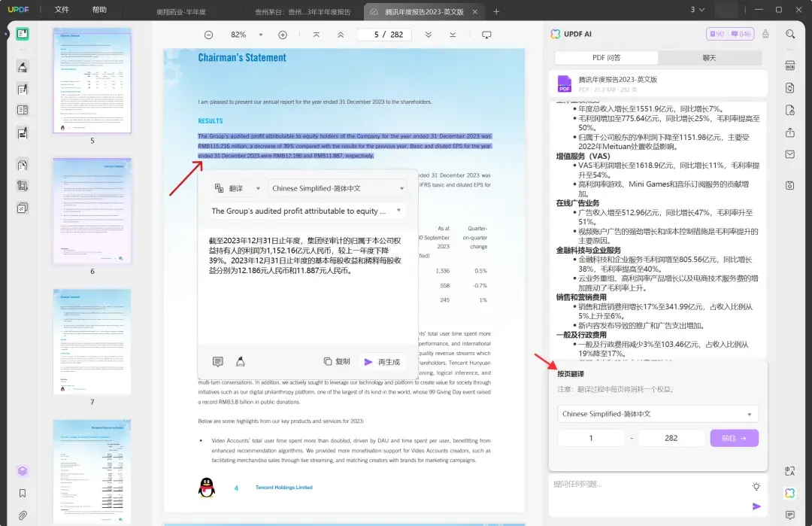Viewport: 812px width, 526px height.
Task: Click the highlighter icon in translation popup
Action: 241,362
